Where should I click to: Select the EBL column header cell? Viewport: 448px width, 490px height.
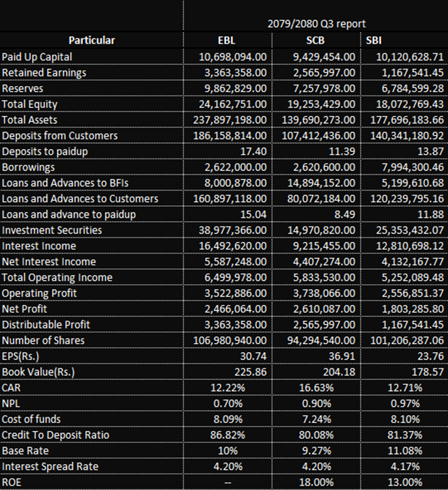(x=227, y=40)
